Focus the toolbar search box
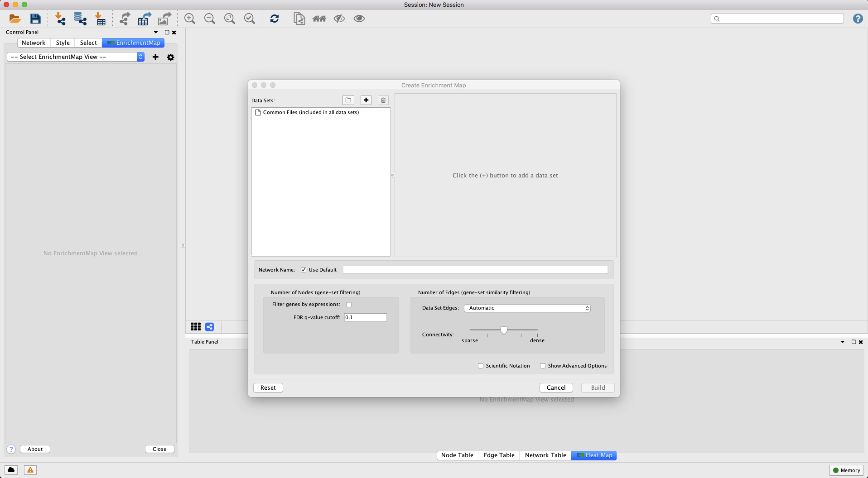This screenshot has width=868, height=478. [x=777, y=19]
